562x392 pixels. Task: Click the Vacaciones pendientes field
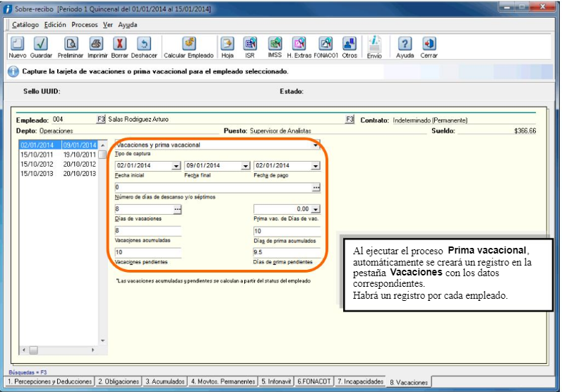(x=148, y=252)
